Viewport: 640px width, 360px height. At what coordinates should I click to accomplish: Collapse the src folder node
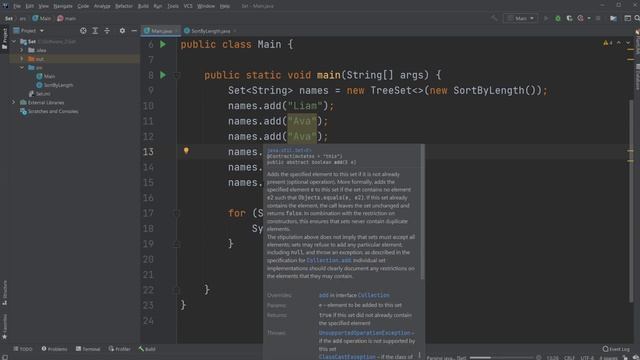point(22,68)
